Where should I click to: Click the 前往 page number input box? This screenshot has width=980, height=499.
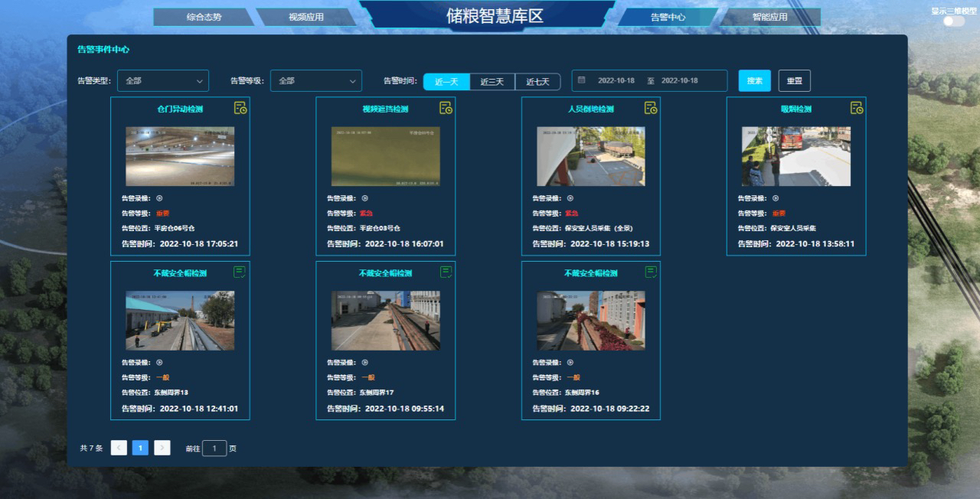pos(214,448)
